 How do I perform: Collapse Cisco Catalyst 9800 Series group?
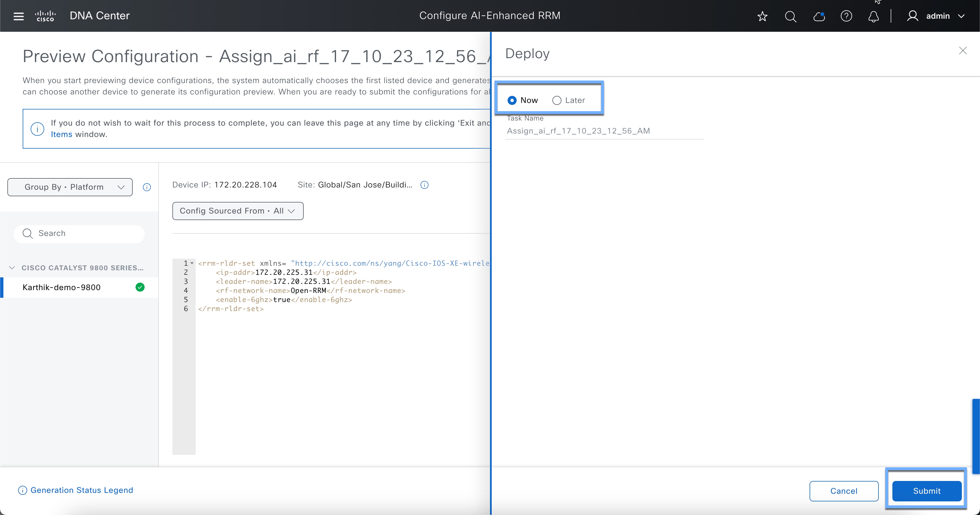click(x=12, y=268)
